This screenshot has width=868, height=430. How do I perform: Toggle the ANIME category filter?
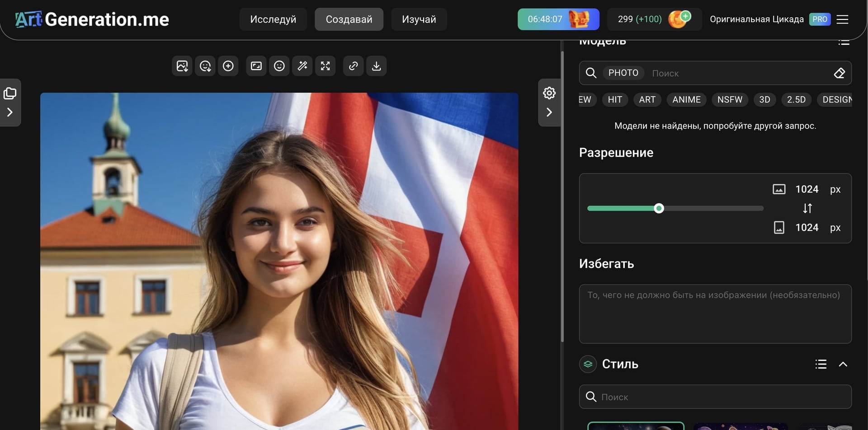coord(686,100)
